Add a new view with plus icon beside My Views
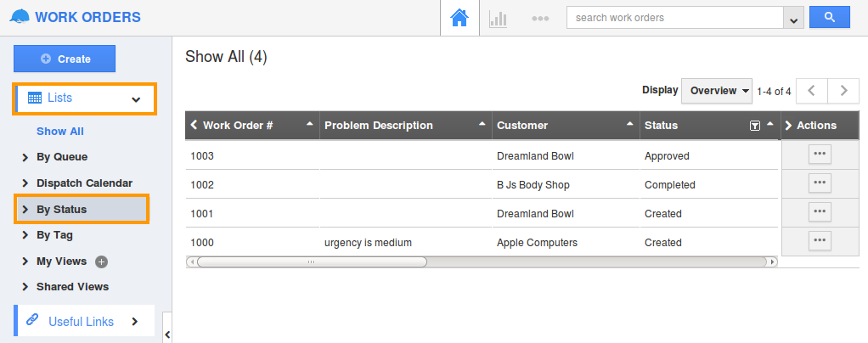868x343 pixels. pos(101,261)
